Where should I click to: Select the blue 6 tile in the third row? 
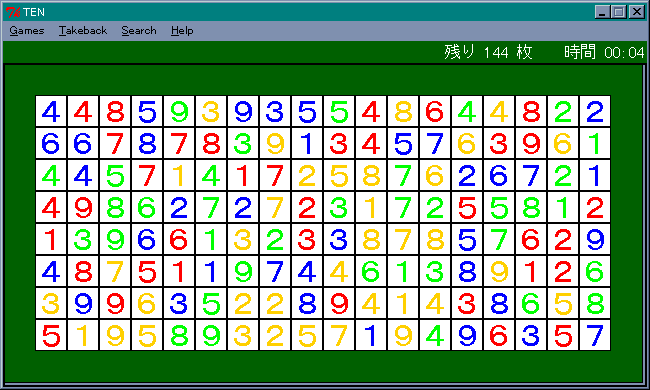pos(499,175)
